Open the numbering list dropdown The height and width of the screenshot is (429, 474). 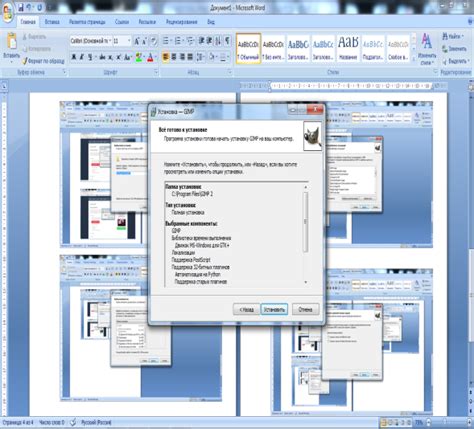pos(183,41)
